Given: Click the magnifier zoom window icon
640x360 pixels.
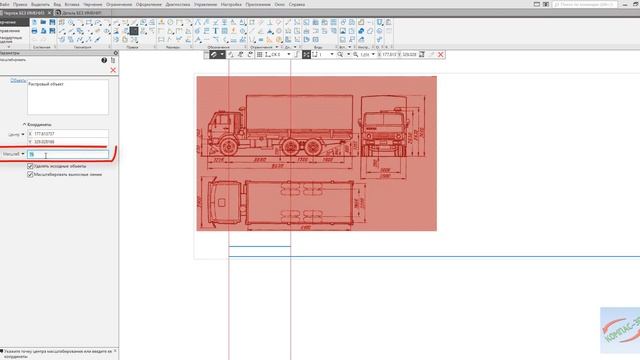Looking at the screenshot, I should point(340,54).
